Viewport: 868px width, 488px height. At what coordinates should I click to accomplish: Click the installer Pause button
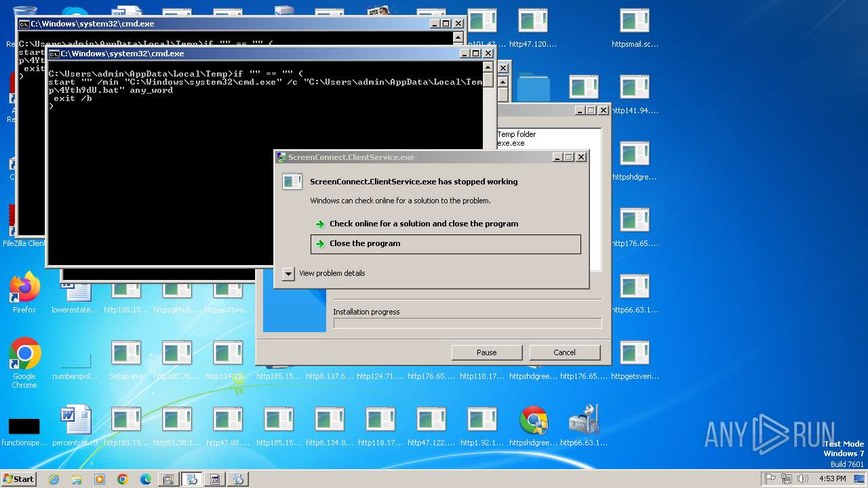[x=487, y=352]
